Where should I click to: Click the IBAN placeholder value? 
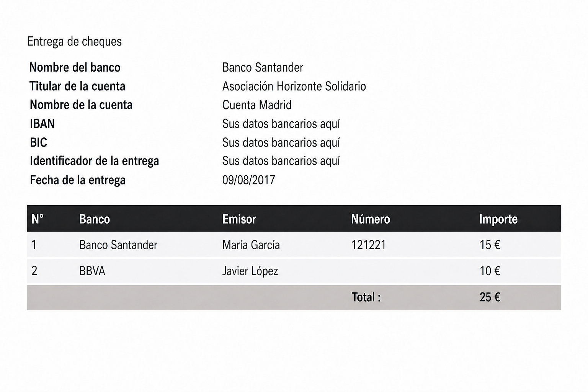click(281, 124)
